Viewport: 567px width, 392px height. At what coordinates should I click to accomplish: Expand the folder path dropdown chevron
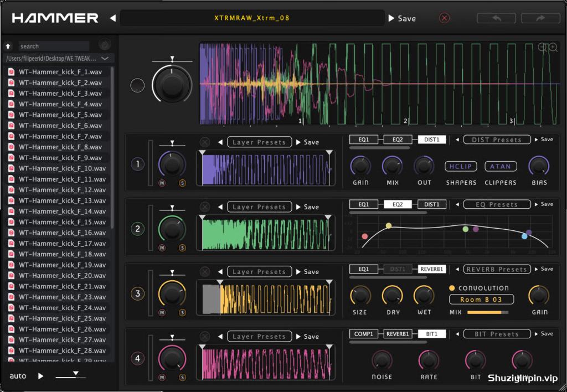pos(105,58)
